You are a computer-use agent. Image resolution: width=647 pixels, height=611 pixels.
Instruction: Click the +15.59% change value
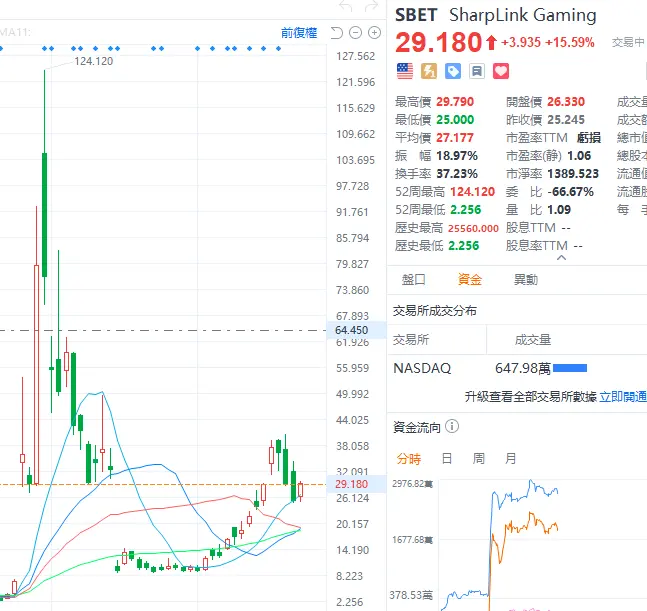click(569, 42)
